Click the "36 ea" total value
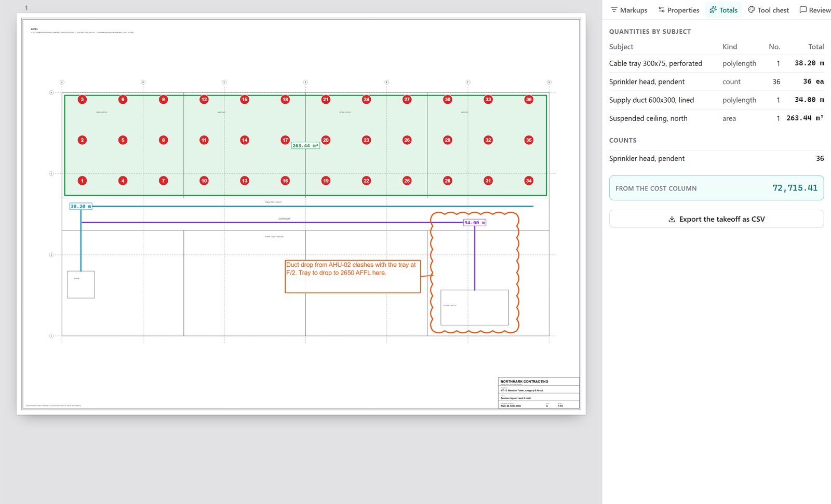 (813, 81)
